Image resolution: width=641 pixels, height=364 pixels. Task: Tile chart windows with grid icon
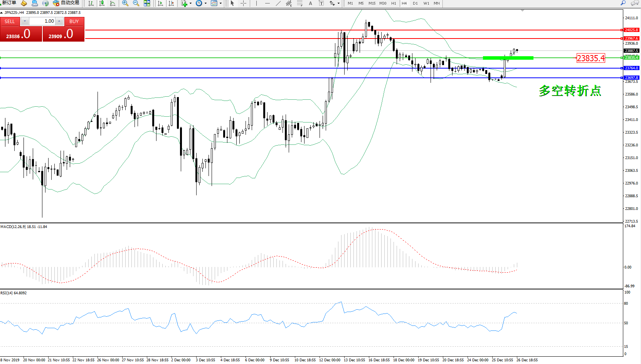click(147, 3)
